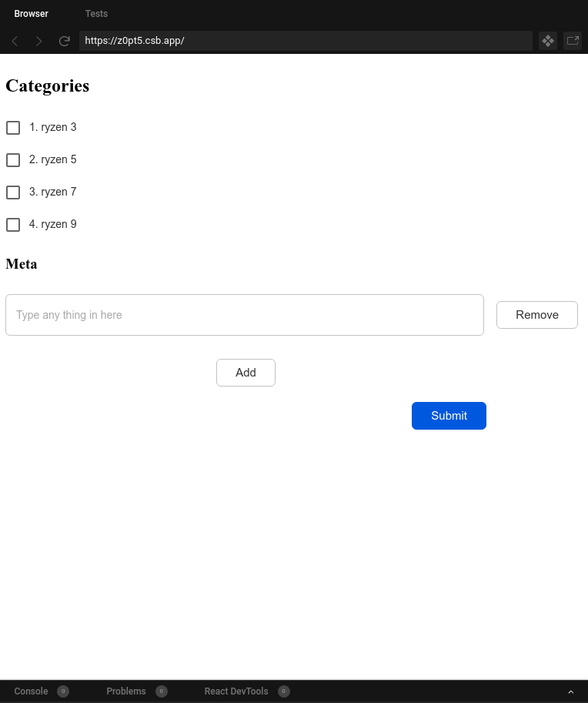Image resolution: width=588 pixels, height=703 pixels.
Task: Expand bottom panel with chevron arrow
Action: pos(571,691)
